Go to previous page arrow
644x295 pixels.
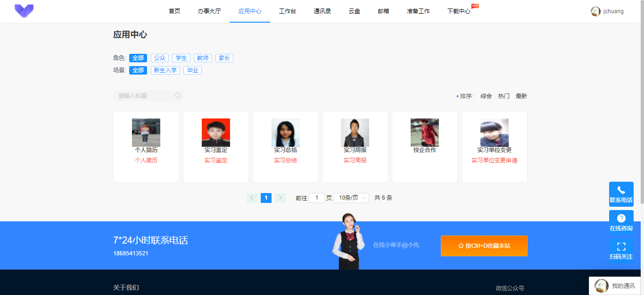pos(252,198)
